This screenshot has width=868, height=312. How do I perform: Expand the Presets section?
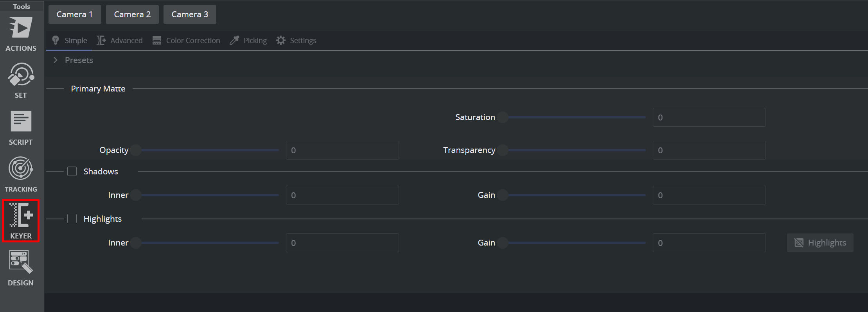click(56, 60)
